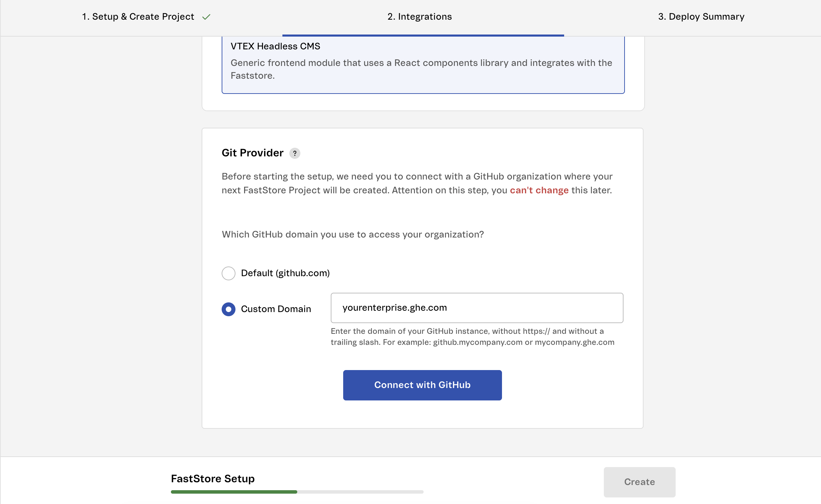Click the red "can't change" warning text

click(539, 190)
